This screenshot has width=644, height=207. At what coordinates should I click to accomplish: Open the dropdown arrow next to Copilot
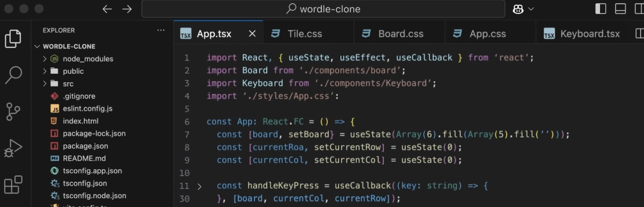531,9
